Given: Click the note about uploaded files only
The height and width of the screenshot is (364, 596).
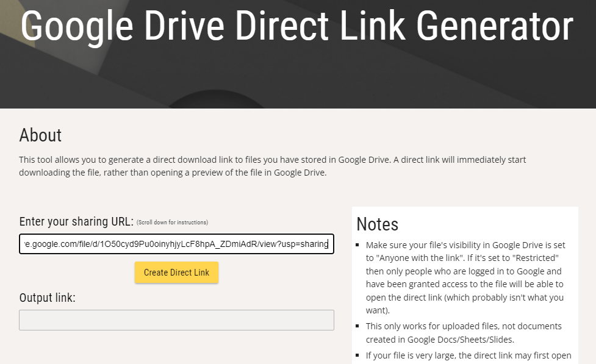Looking at the screenshot, I should pyautogui.click(x=464, y=332).
